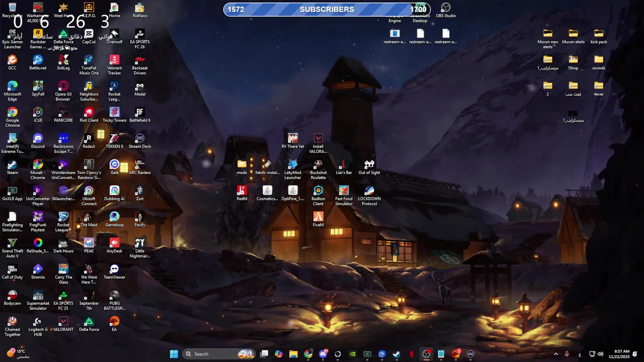Screen dimensions: 644x362
Task: Launch PUBG BATTLEGROUNDS desktop shortcut
Action: coord(114,300)
